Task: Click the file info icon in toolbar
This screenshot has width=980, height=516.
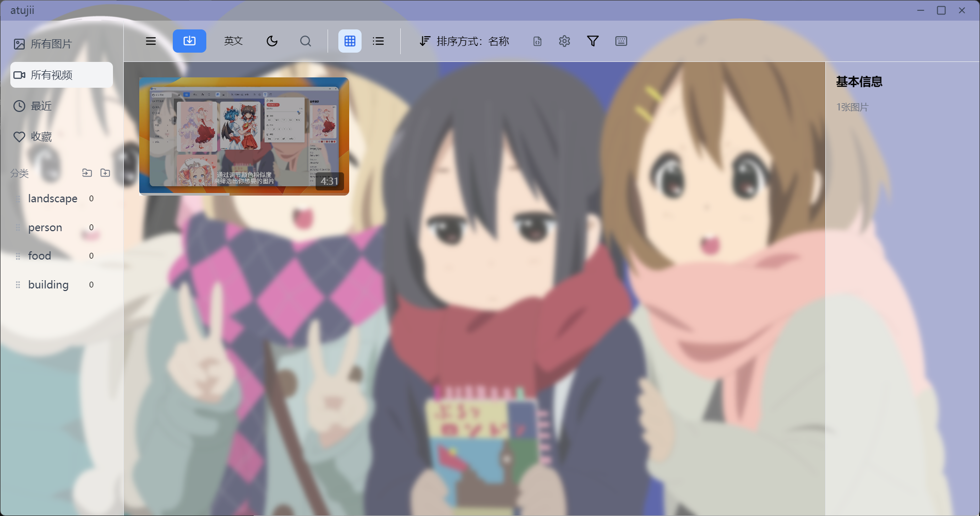Action: 537,41
